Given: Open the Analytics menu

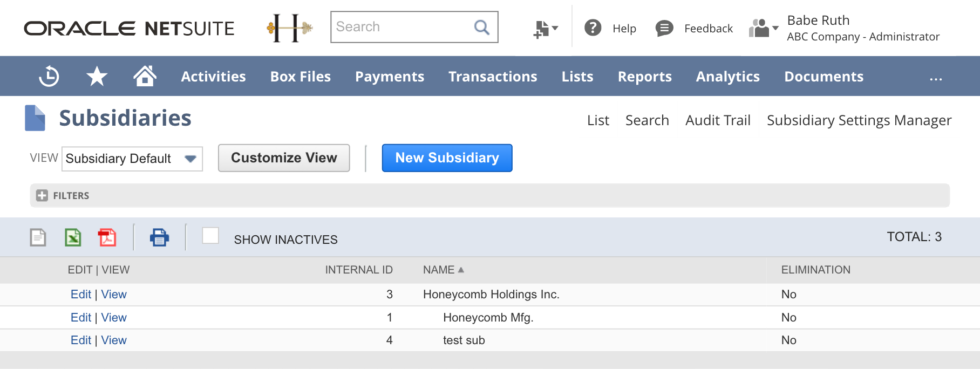Looking at the screenshot, I should click(x=728, y=77).
